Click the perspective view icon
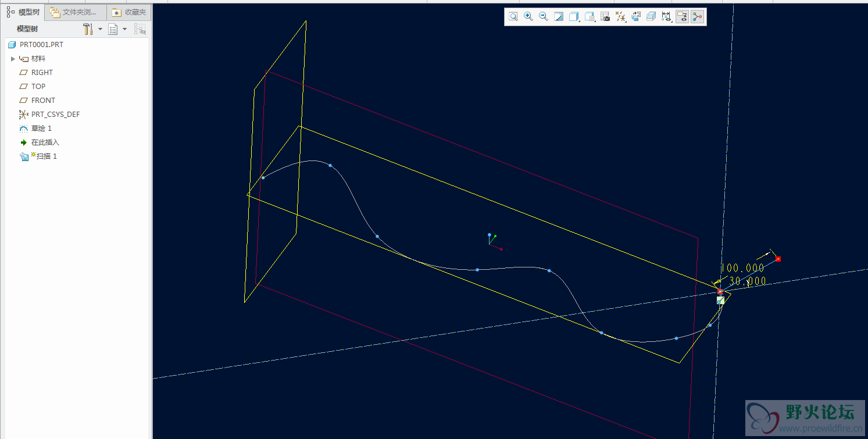 coord(636,17)
